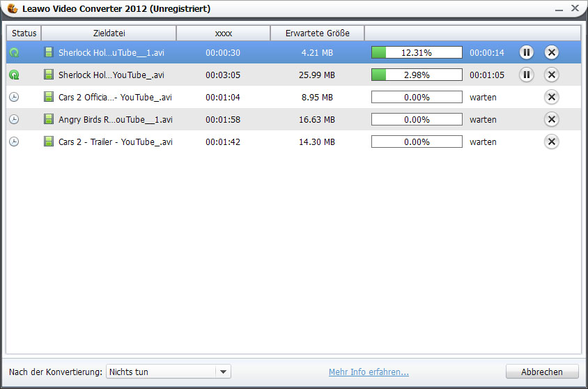
Task: Cancel conversion of Sherlock Hol...uTube__1.avi
Action: click(552, 52)
